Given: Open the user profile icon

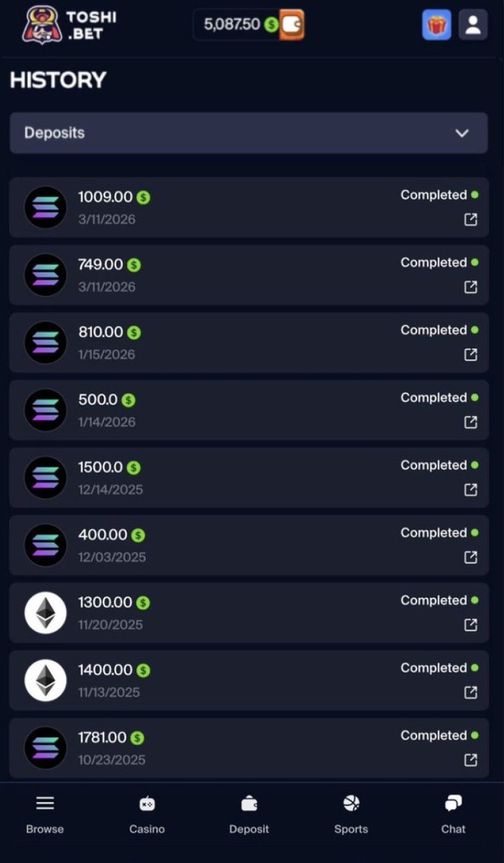Looking at the screenshot, I should tap(473, 25).
